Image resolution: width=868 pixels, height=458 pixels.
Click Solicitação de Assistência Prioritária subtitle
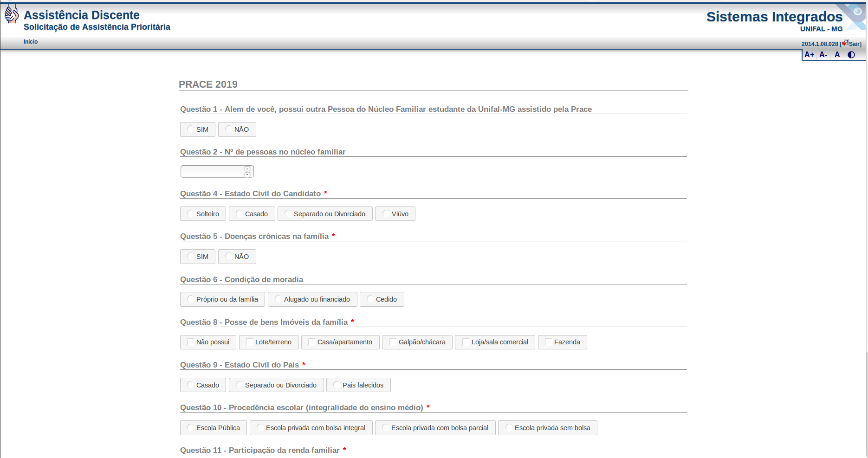97,27
